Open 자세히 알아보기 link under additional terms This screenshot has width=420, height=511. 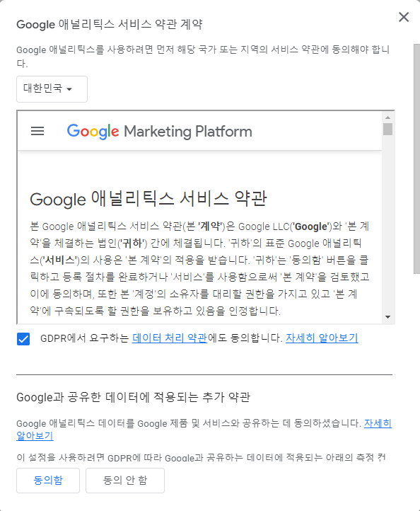(x=378, y=423)
